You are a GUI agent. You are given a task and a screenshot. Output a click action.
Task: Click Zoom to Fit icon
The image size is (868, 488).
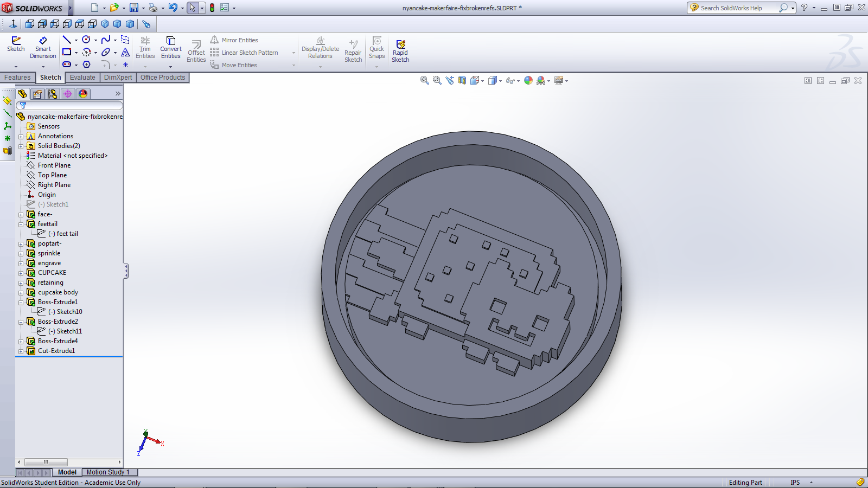click(424, 80)
